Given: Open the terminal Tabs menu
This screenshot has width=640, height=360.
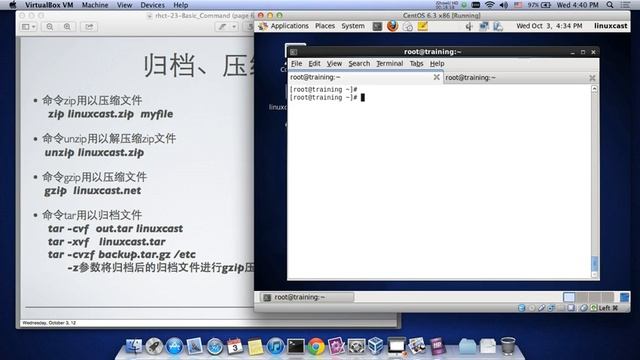Looking at the screenshot, I should pos(416,64).
